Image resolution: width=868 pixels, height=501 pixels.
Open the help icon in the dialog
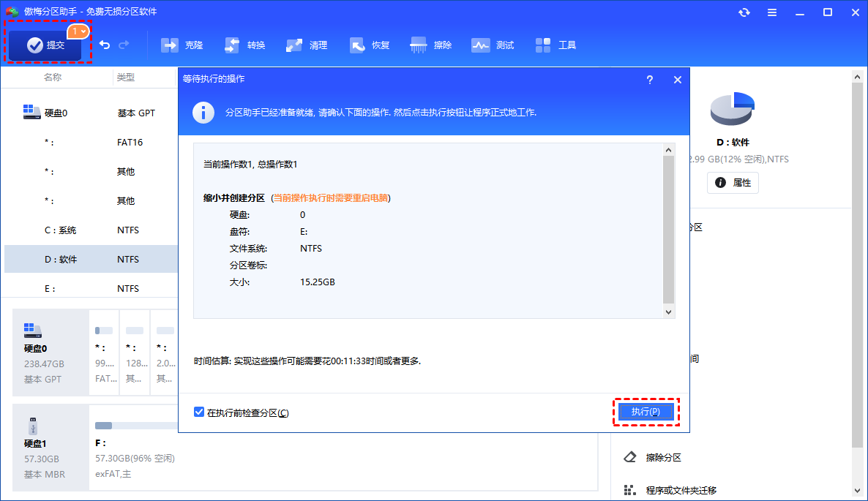[649, 80]
